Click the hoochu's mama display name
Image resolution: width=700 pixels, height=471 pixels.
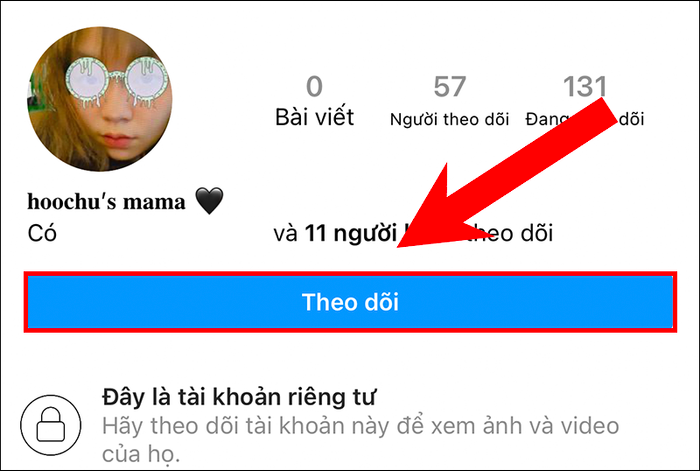tap(106, 202)
